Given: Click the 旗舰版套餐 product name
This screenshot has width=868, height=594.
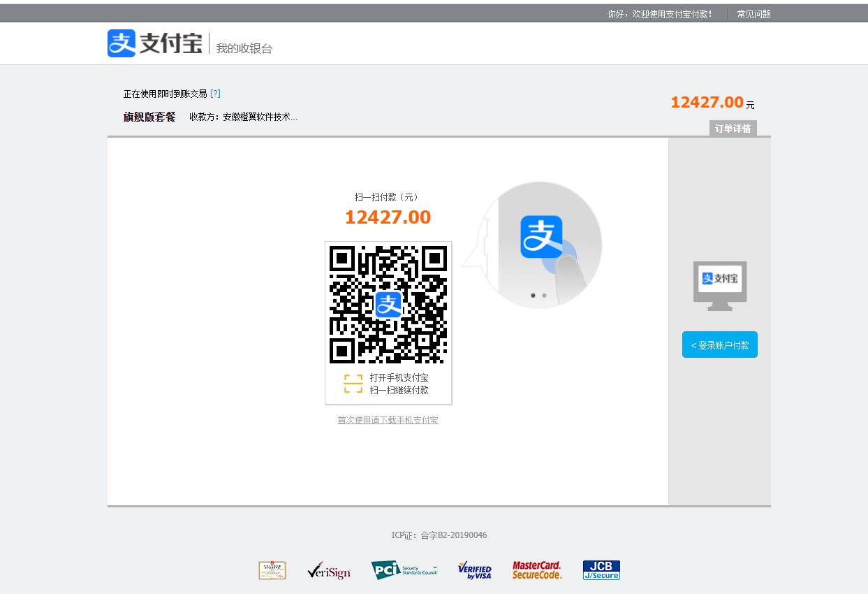Looking at the screenshot, I should [149, 117].
